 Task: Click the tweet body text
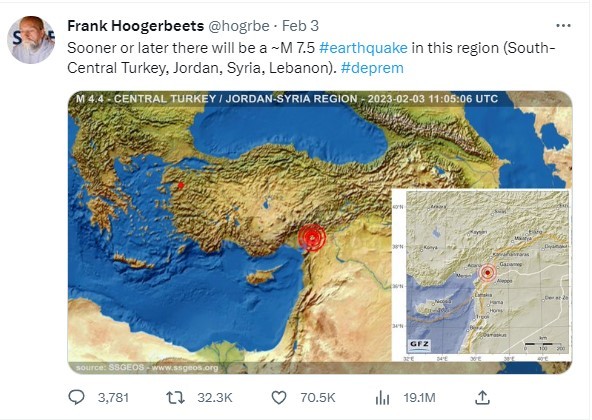pos(311,58)
